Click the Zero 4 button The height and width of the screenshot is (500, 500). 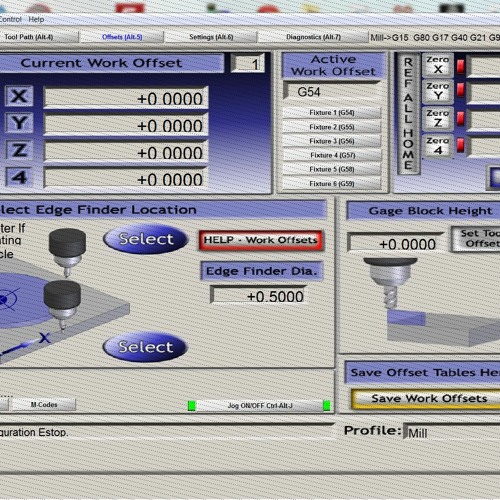tap(438, 146)
